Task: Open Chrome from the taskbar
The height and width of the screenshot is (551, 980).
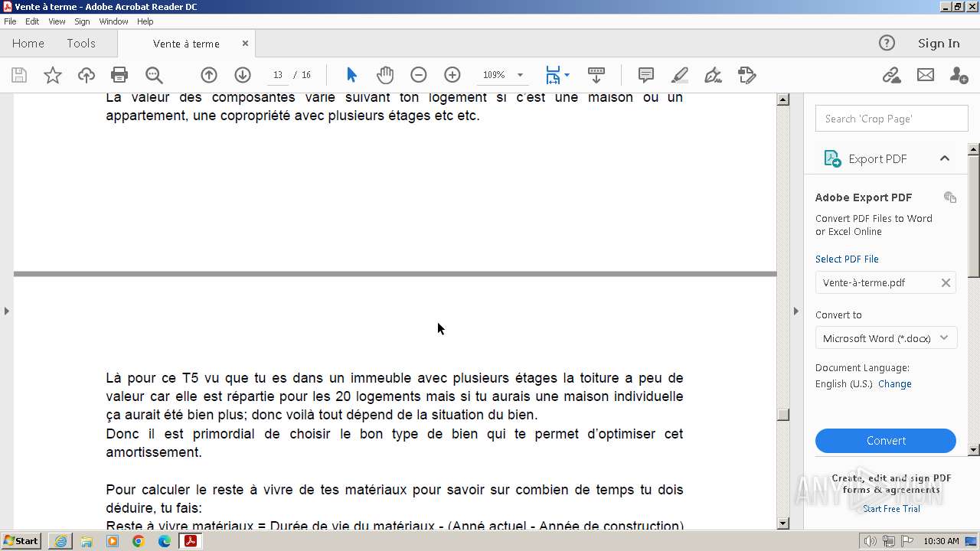Action: [139, 541]
